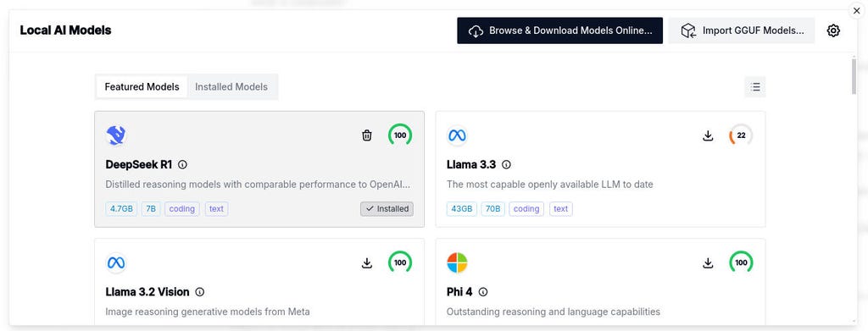The height and width of the screenshot is (331, 868).
Task: Click 'Outstanding reasoning and language capabilities' text
Action: point(554,312)
